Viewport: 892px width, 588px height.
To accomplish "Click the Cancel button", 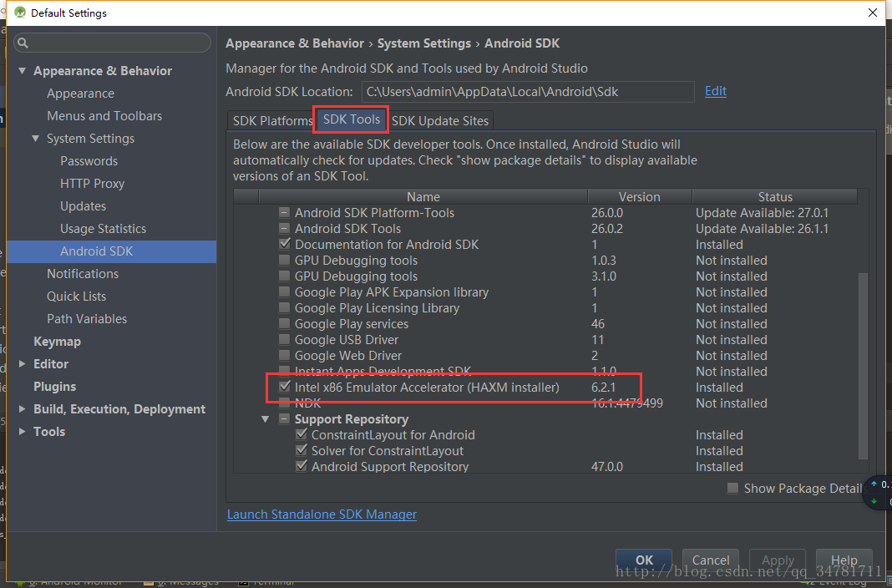I will 711,560.
